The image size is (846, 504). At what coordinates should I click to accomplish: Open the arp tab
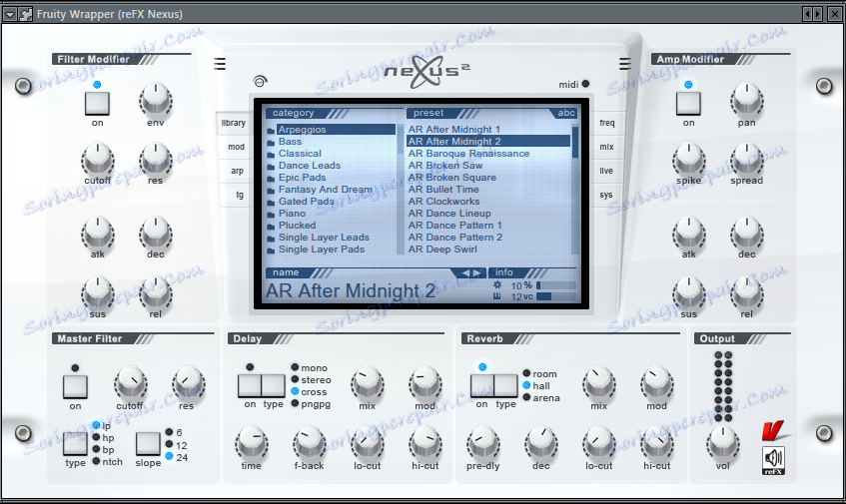[x=237, y=171]
